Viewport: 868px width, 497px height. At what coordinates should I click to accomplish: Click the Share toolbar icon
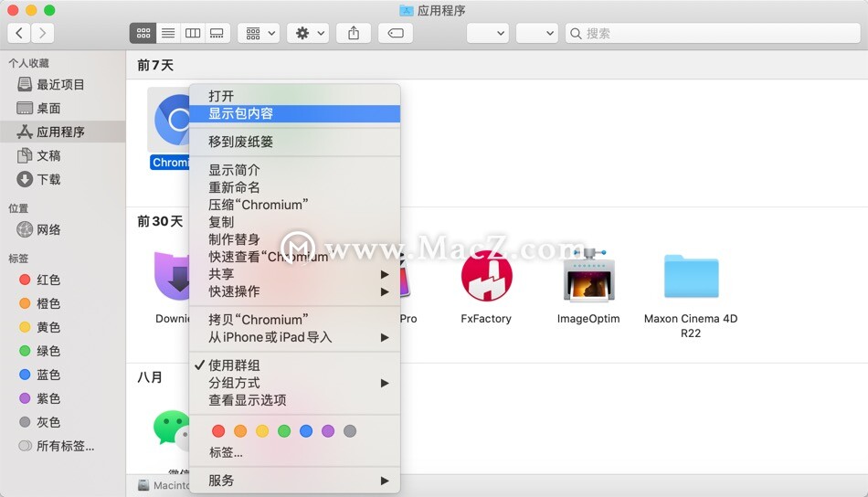354,33
